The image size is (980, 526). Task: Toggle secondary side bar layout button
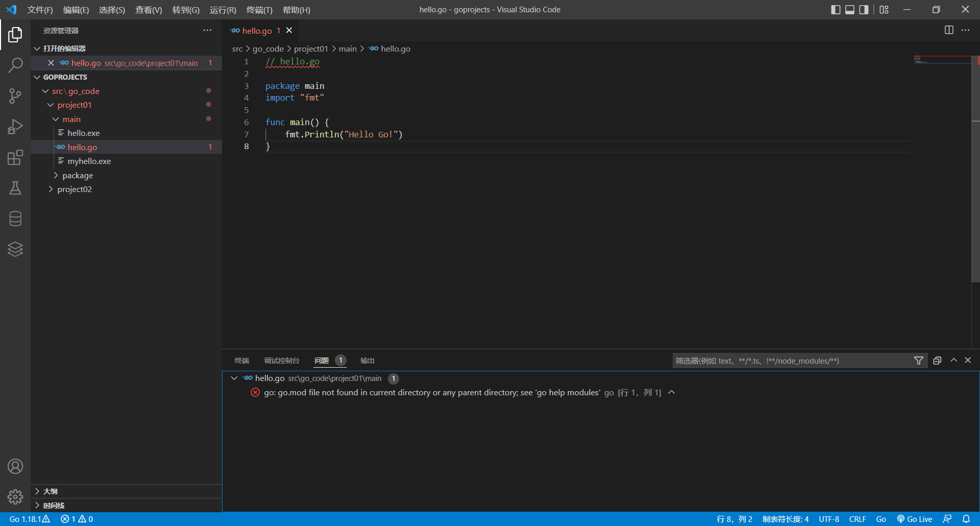point(864,10)
